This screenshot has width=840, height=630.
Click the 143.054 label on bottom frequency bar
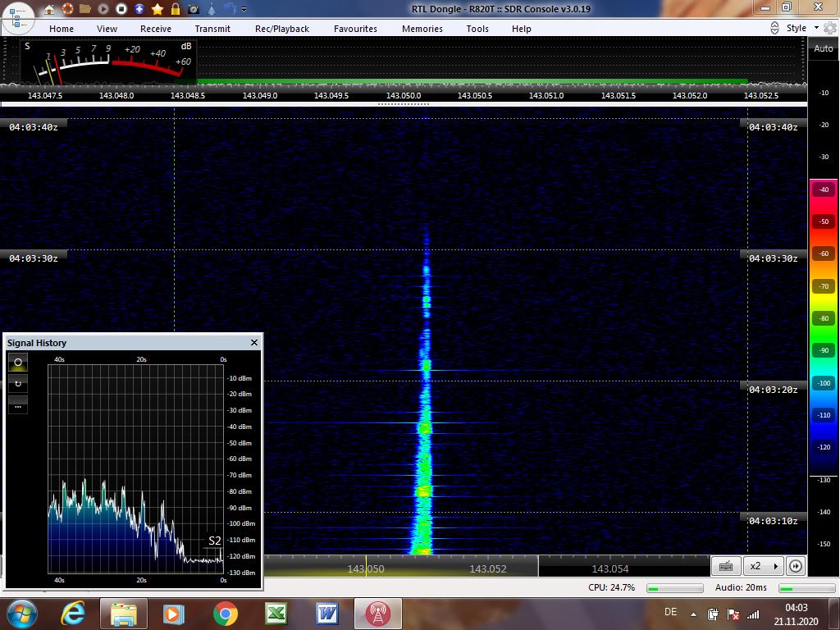pos(609,569)
